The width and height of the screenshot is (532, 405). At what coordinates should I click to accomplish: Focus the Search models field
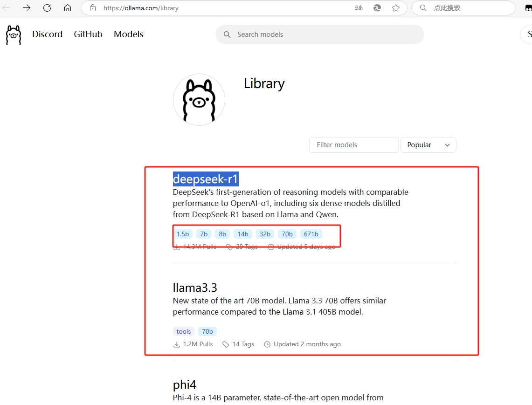319,34
